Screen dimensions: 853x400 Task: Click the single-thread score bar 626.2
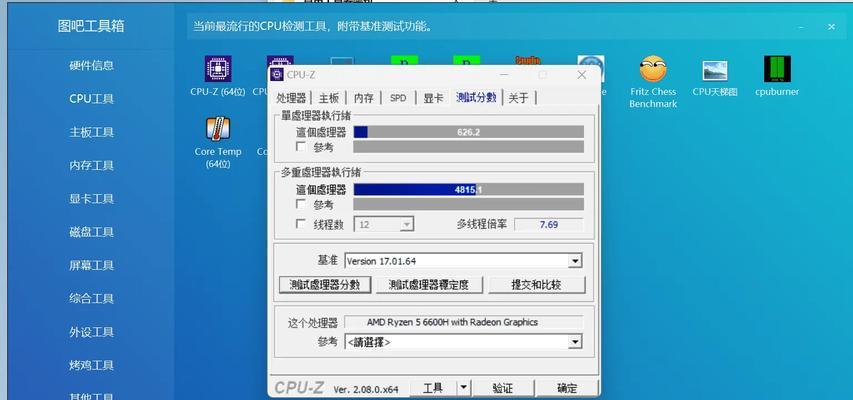coord(468,132)
